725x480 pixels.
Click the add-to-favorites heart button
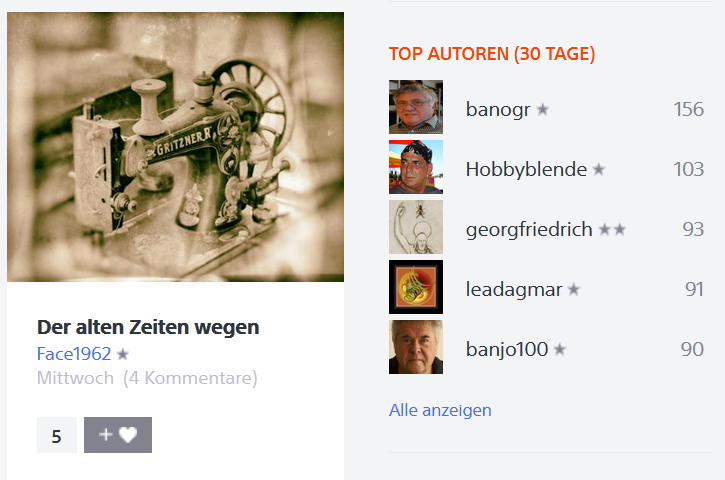click(x=118, y=435)
